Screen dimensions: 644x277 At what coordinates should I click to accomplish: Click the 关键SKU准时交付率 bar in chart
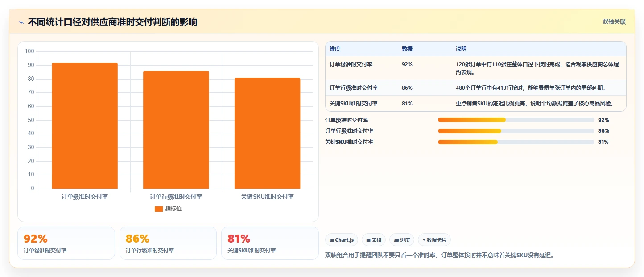[x=267, y=133]
